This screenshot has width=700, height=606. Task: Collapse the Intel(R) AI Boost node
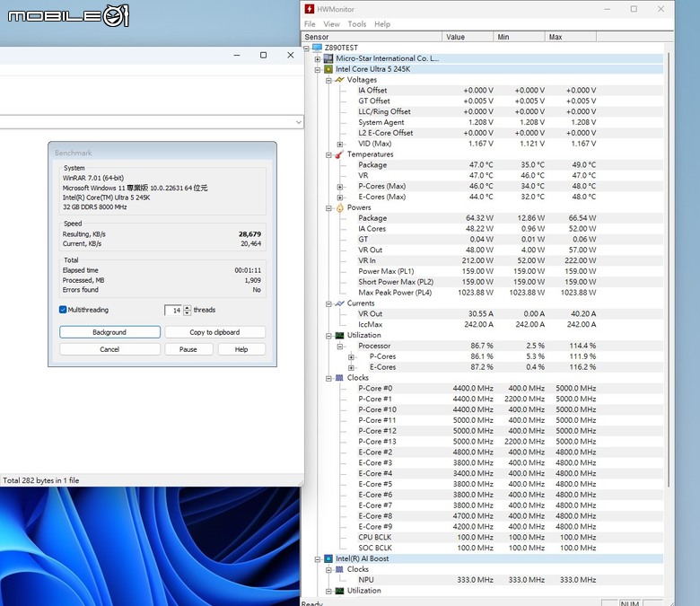point(318,559)
